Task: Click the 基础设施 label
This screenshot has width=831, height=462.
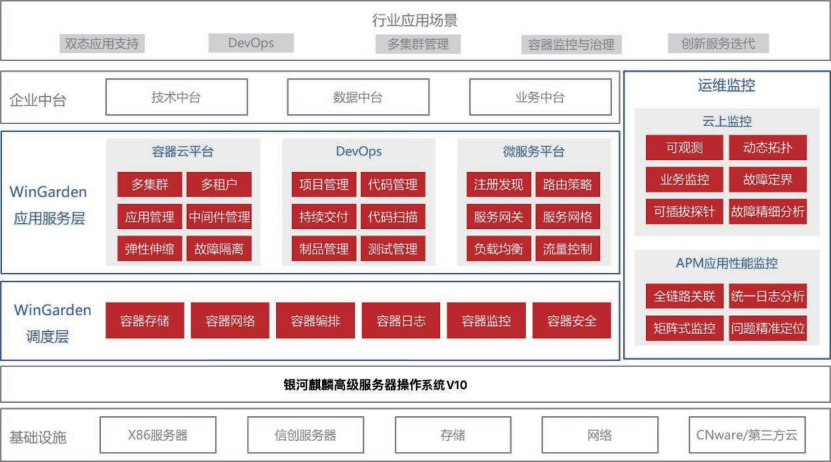Action: tap(38, 437)
